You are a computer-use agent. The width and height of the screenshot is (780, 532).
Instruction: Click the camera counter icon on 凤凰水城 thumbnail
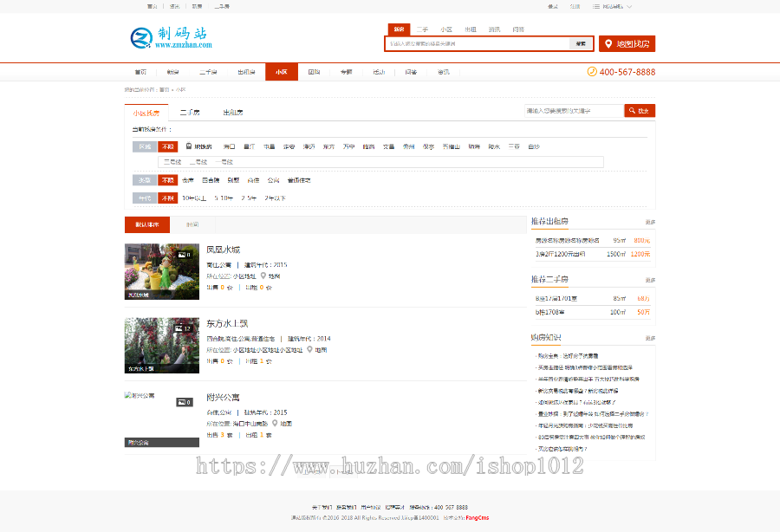(183, 254)
